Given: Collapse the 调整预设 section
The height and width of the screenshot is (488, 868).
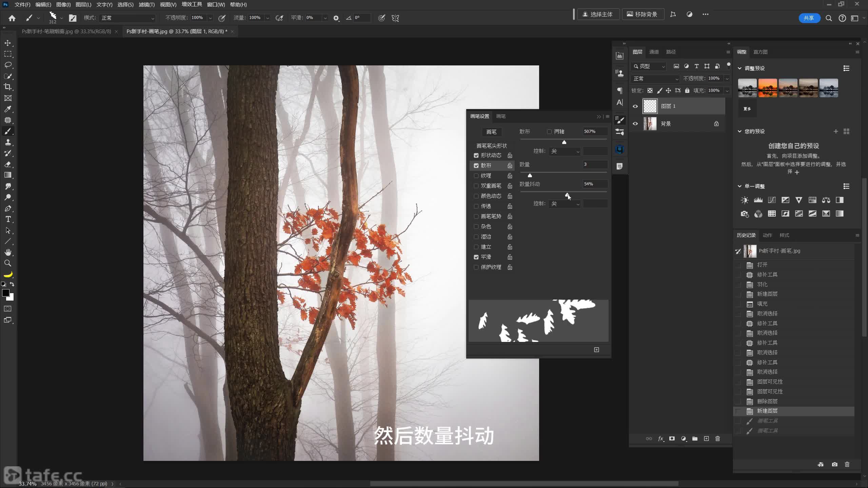Looking at the screenshot, I should click(x=739, y=68).
